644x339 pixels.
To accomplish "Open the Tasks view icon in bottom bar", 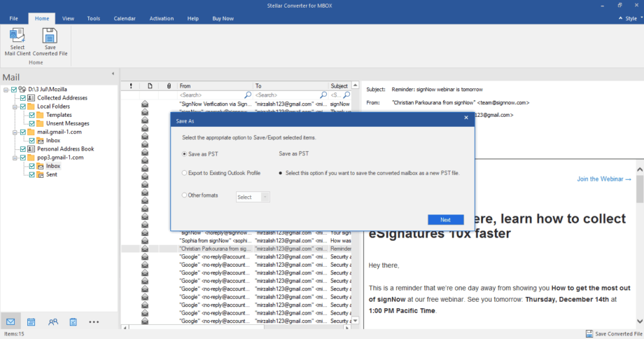I will coord(73,321).
